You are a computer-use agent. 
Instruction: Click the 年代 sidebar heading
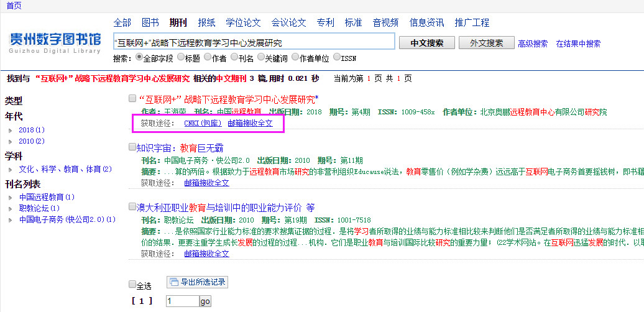click(14, 117)
